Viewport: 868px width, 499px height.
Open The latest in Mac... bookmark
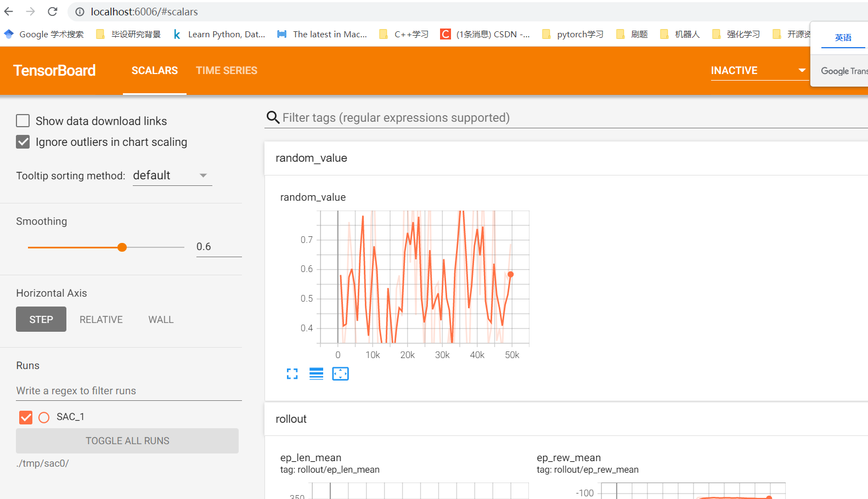click(x=322, y=34)
